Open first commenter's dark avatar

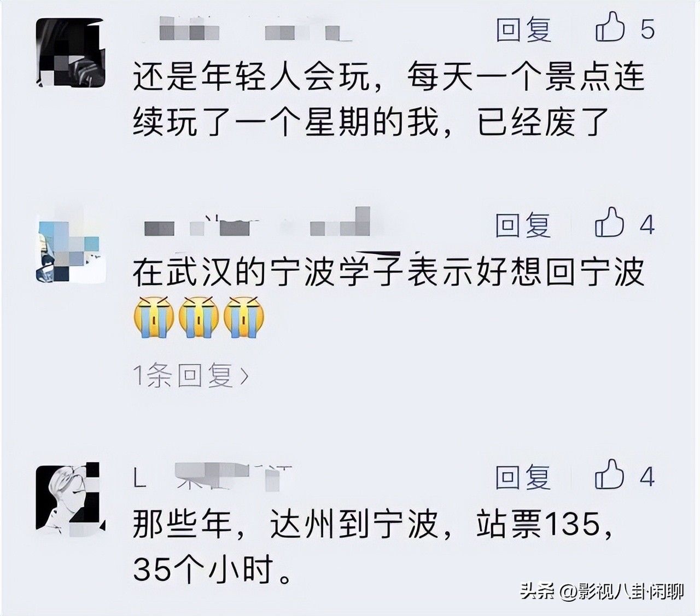pyautogui.click(x=71, y=53)
